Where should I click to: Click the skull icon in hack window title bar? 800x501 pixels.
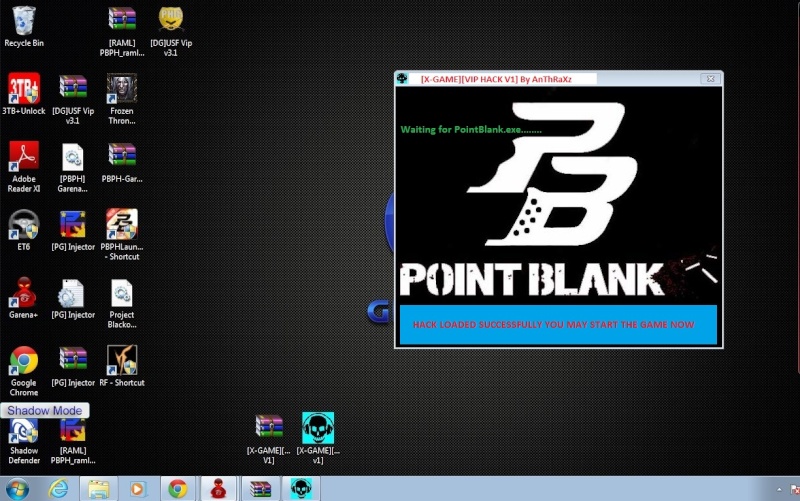tap(402, 79)
